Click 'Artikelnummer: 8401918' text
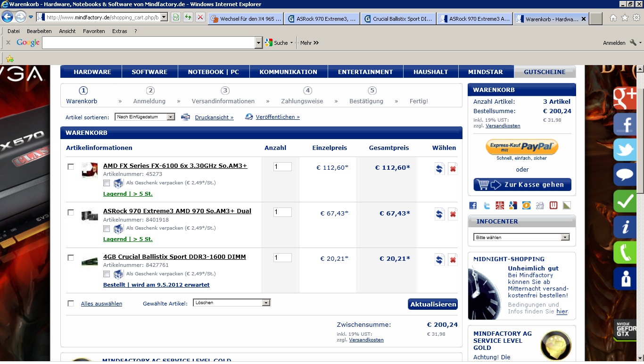This screenshot has width=644, height=364. [x=136, y=220]
